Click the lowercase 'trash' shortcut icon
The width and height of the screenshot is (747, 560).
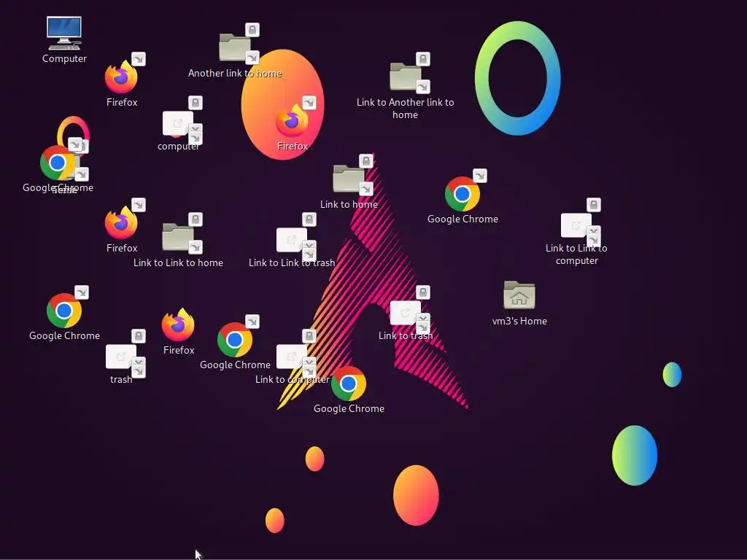[121, 357]
